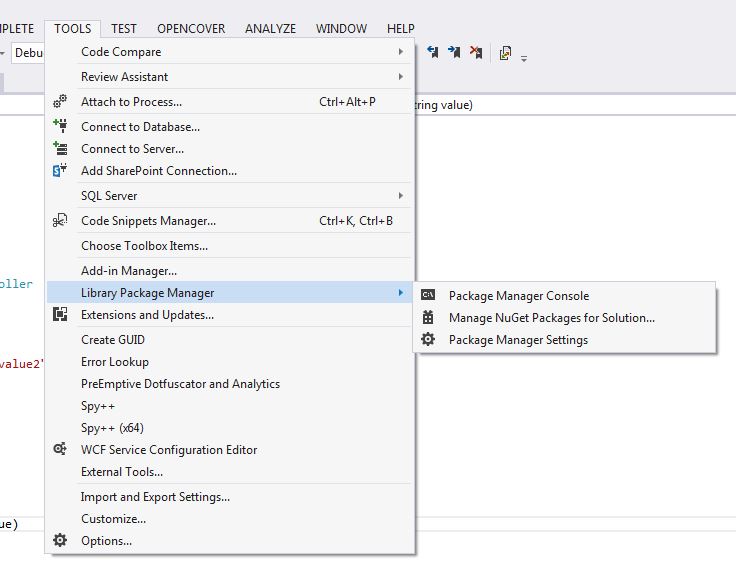
Task: Select Create GUID
Action: pos(230,340)
